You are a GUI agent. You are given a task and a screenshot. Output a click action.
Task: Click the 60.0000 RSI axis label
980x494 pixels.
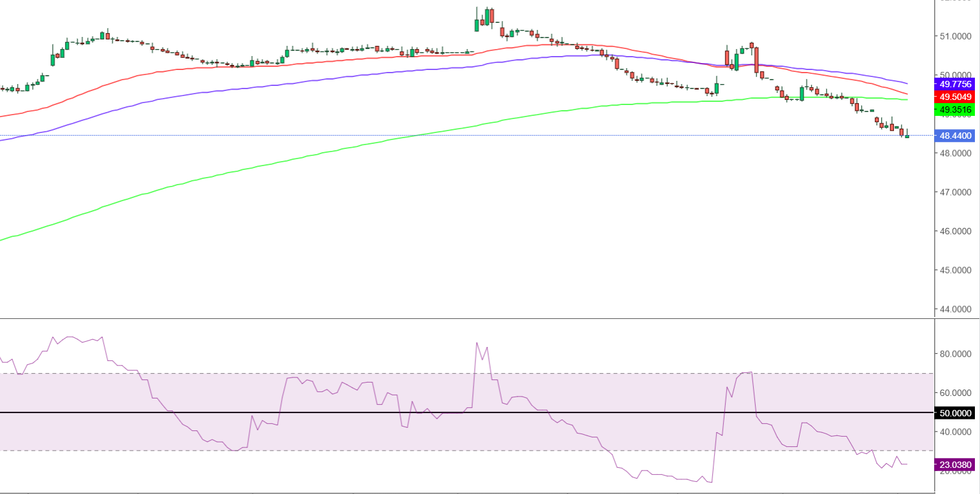coord(956,393)
